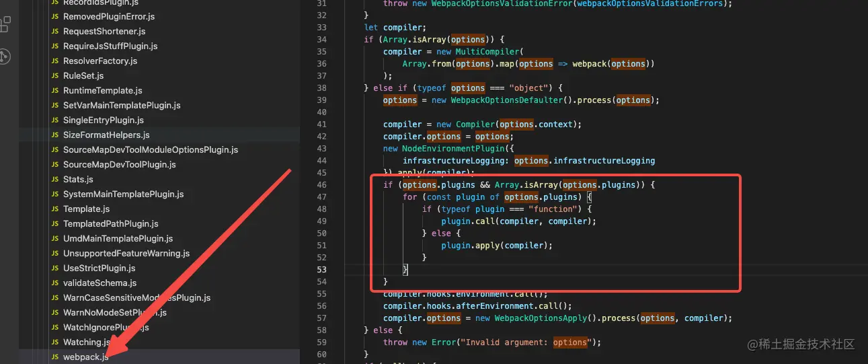The height and width of the screenshot is (364, 868).
Task: Click the 'if (Array.isArray(options)) {' line
Action: click(x=434, y=40)
